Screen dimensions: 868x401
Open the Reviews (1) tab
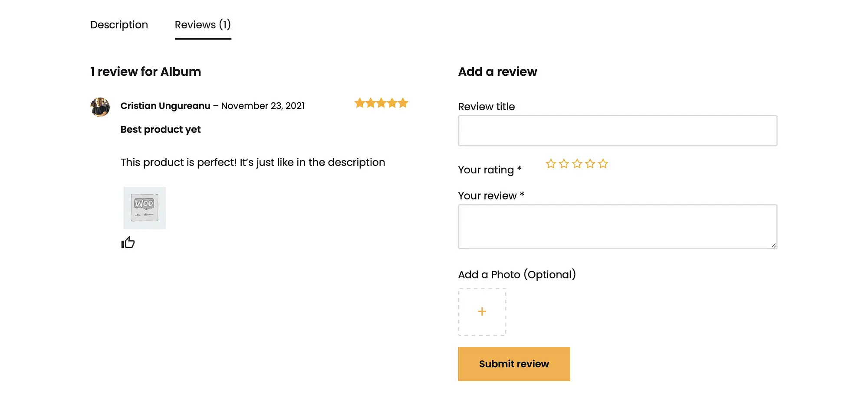(x=203, y=25)
